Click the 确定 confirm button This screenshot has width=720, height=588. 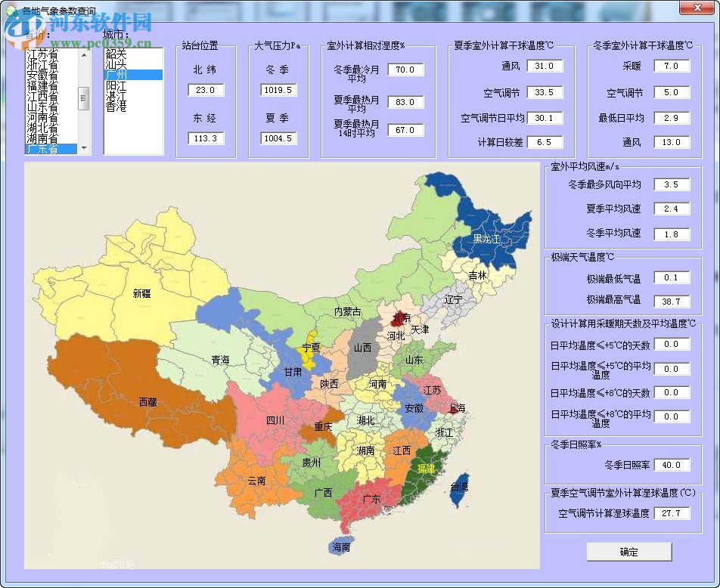click(628, 552)
